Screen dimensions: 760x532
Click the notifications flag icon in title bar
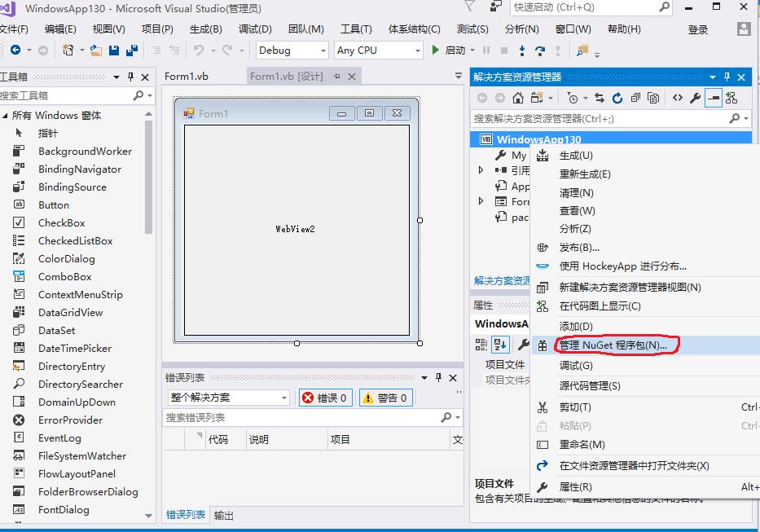click(470, 7)
